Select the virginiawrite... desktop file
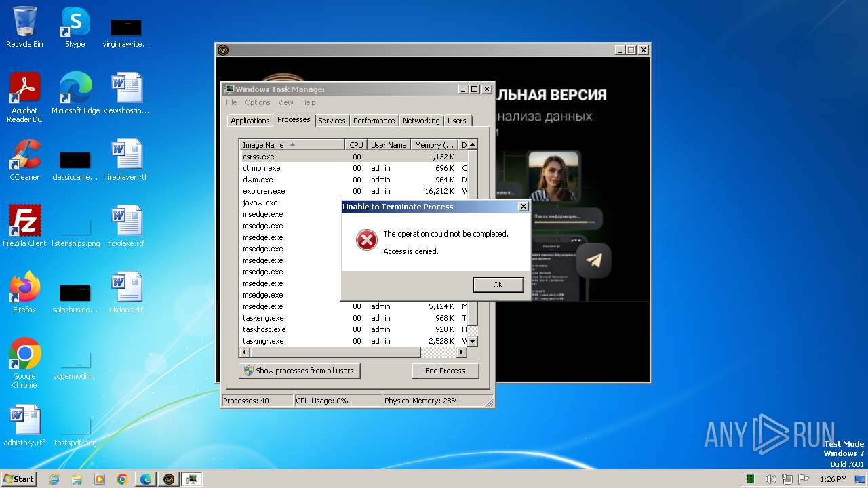 tap(126, 33)
